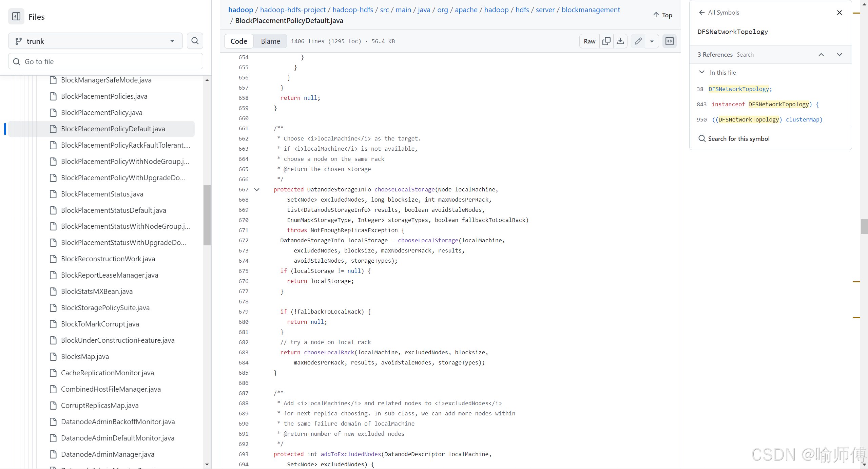Click the file tree scrollbar thumb

207,215
